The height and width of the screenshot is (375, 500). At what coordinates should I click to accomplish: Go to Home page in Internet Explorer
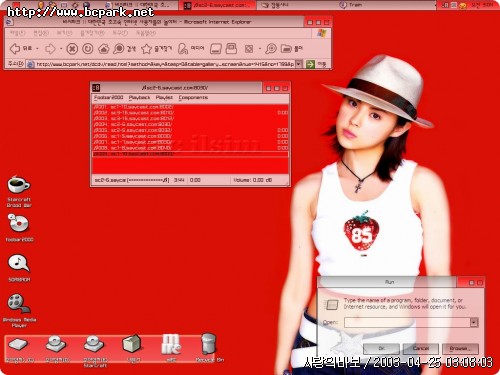click(x=104, y=49)
